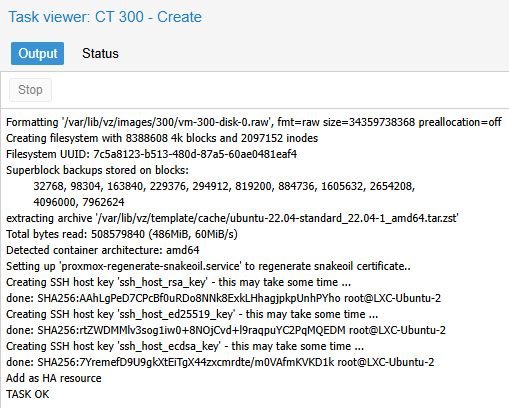Click the 'Creating SSH host key 'ssh_host_ecdsa_key'' line
This screenshot has width=509, height=408.
(x=185, y=346)
